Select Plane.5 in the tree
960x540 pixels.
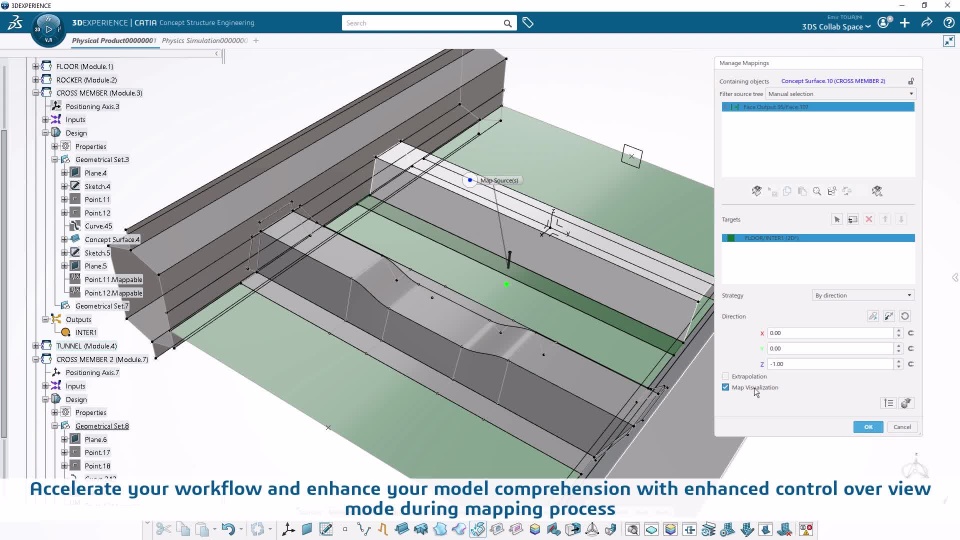[x=96, y=266]
